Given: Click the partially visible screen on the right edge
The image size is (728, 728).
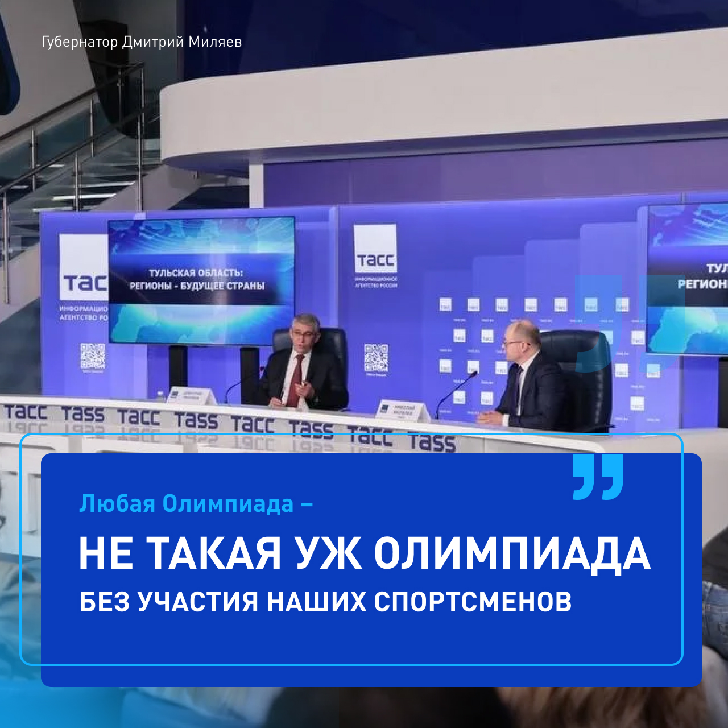Looking at the screenshot, I should coord(688,280).
